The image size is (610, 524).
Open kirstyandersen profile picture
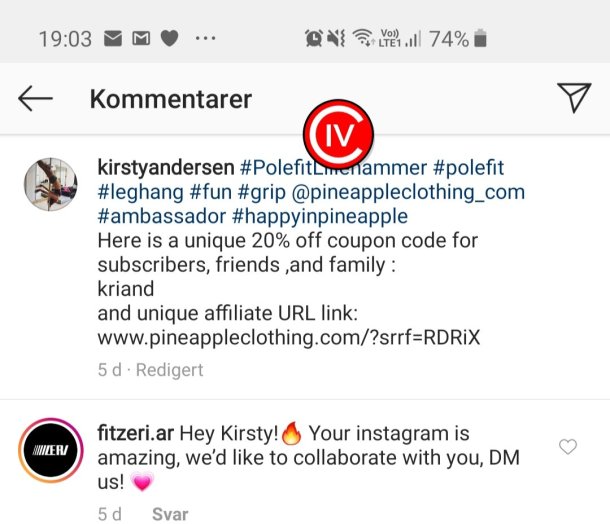51,184
